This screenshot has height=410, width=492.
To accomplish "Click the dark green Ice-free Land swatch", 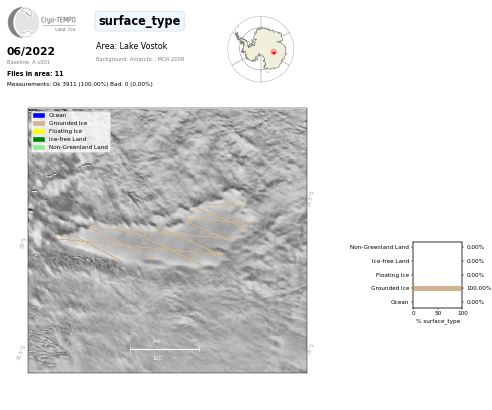I will [39, 139].
